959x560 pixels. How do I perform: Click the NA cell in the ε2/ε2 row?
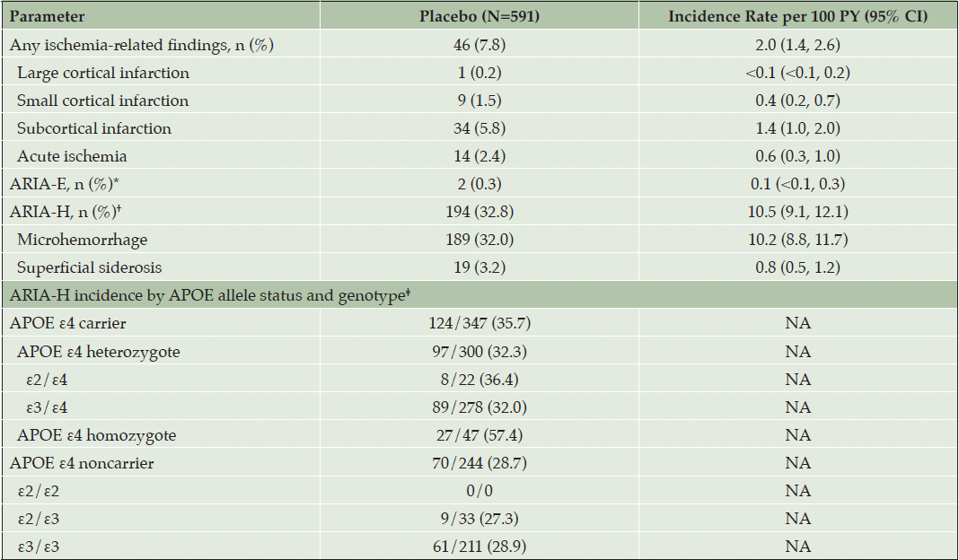pyautogui.click(x=797, y=491)
